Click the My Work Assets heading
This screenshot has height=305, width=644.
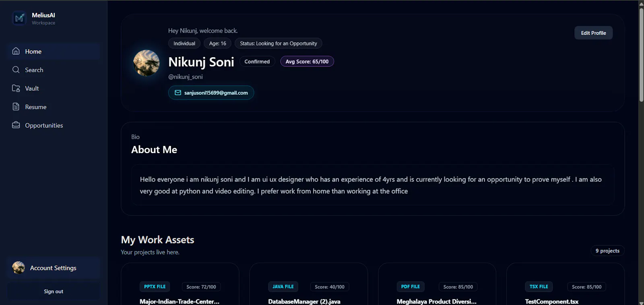[x=158, y=240]
